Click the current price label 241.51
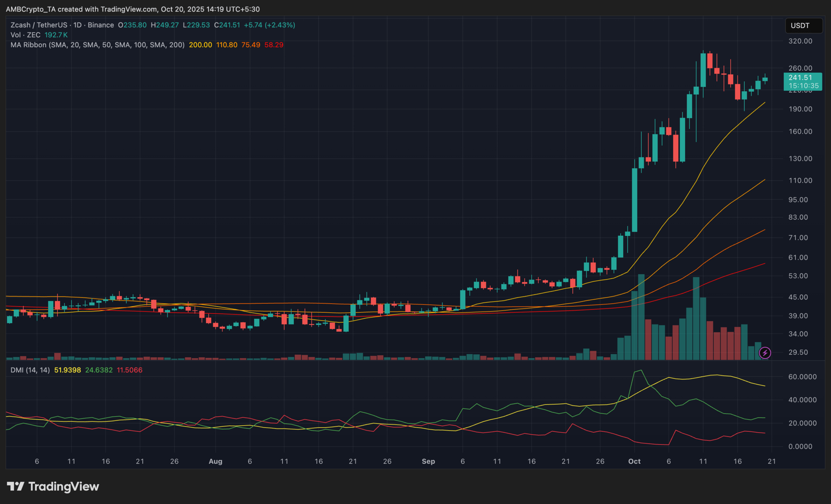The width and height of the screenshot is (831, 504). (x=800, y=78)
